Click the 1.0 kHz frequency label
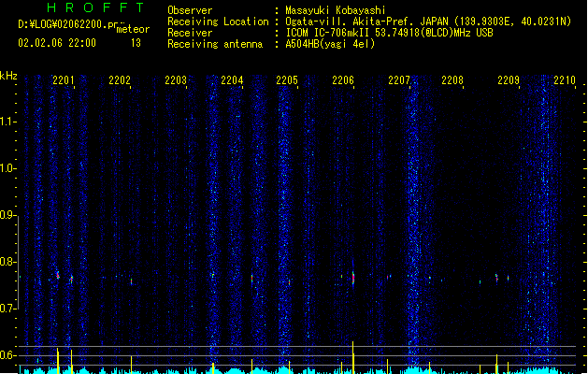 click(7, 168)
